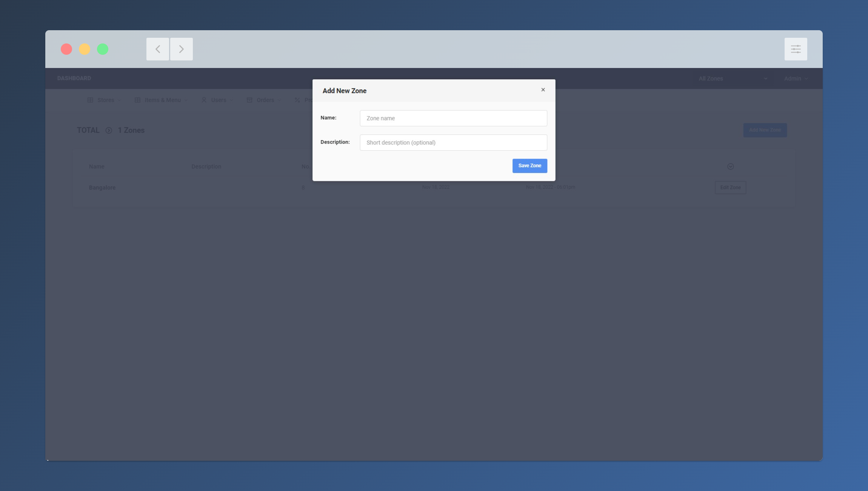This screenshot has height=491, width=868.
Task: Save the new zone
Action: (529, 166)
